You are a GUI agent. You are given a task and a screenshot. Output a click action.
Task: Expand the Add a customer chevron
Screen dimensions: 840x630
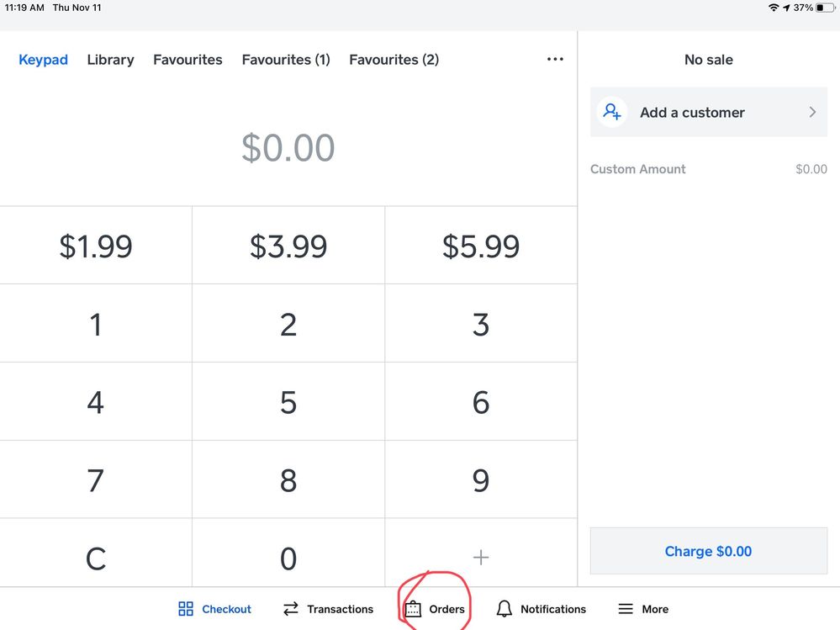[812, 112]
